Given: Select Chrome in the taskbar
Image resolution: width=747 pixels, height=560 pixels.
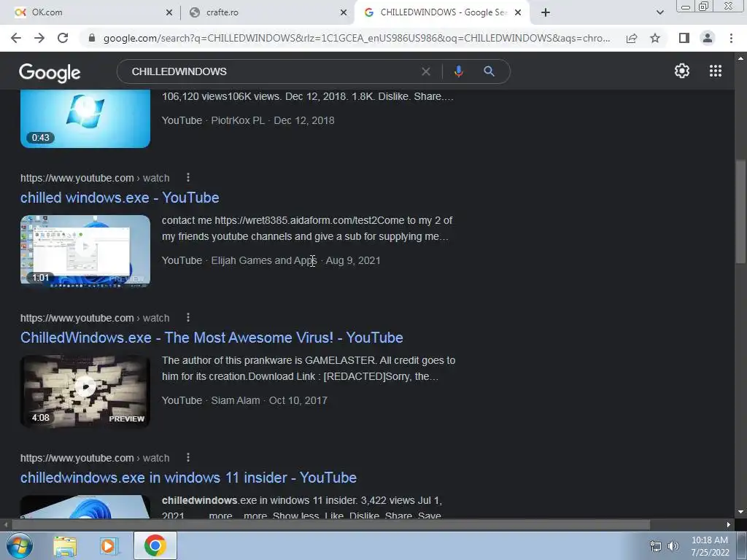Looking at the screenshot, I should click(155, 545).
